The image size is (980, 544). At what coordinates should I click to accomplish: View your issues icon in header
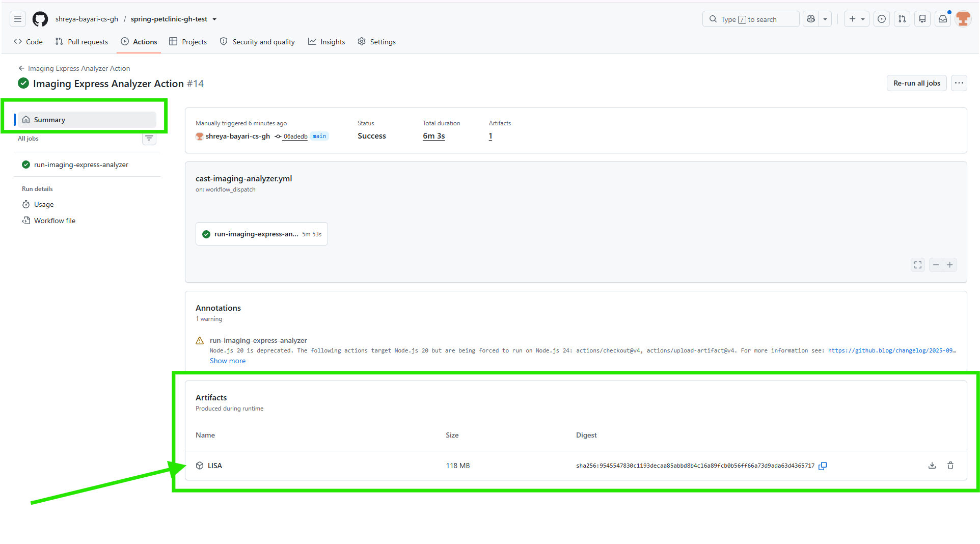click(882, 19)
